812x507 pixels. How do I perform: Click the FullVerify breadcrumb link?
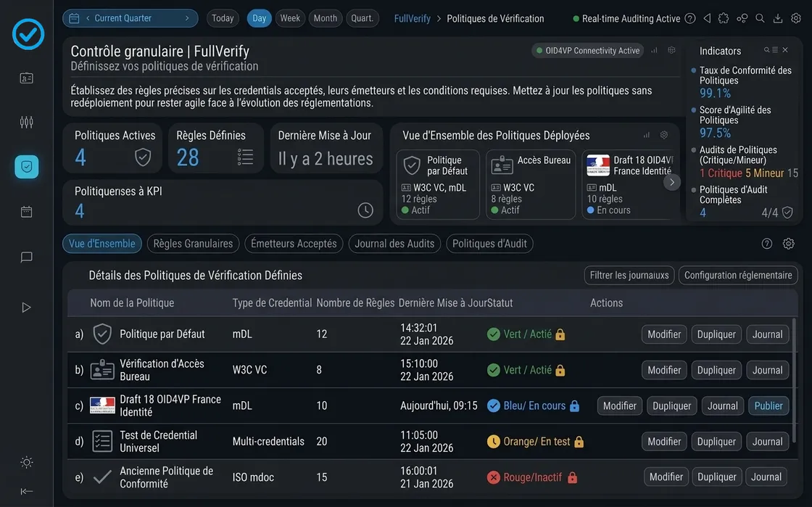point(412,18)
